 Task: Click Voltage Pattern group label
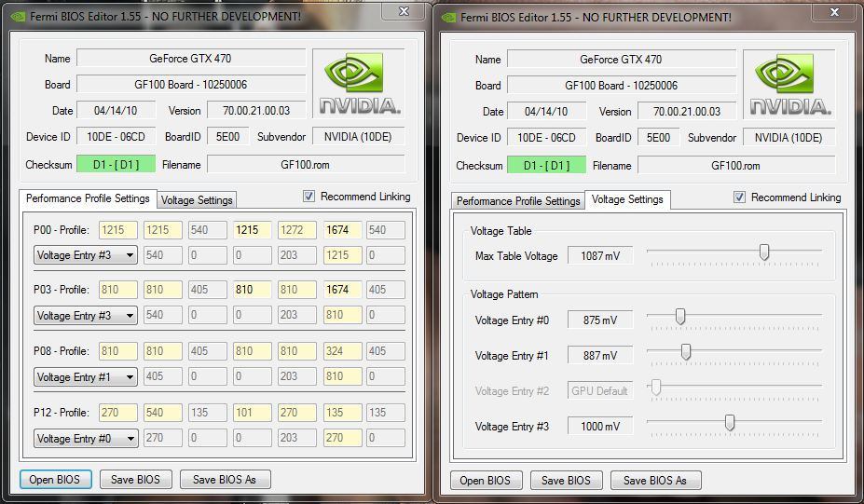click(504, 294)
